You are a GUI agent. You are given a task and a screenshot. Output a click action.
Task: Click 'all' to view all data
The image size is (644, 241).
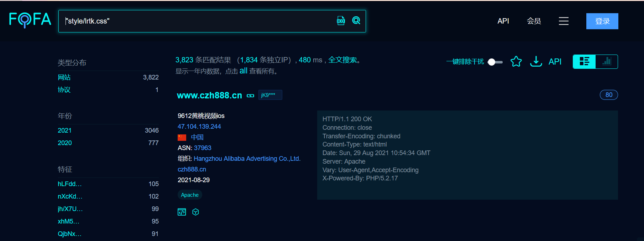[x=243, y=71]
